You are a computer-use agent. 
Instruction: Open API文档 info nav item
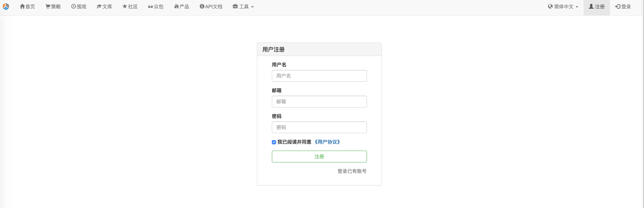tap(211, 7)
